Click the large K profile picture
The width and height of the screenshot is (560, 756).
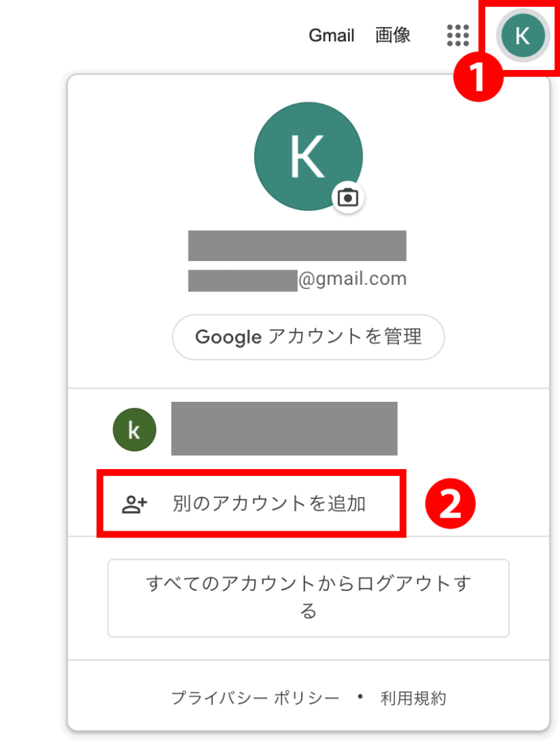[x=308, y=157]
